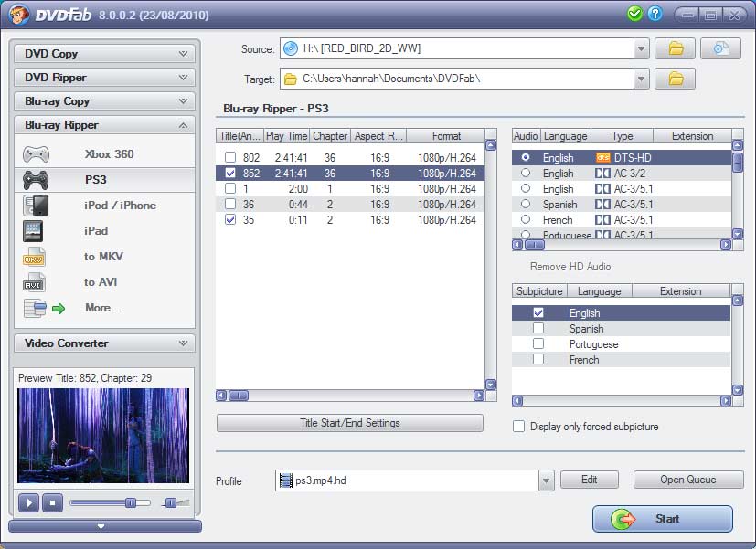Click Dolby icon on the AC-3/2 row

coord(602,174)
